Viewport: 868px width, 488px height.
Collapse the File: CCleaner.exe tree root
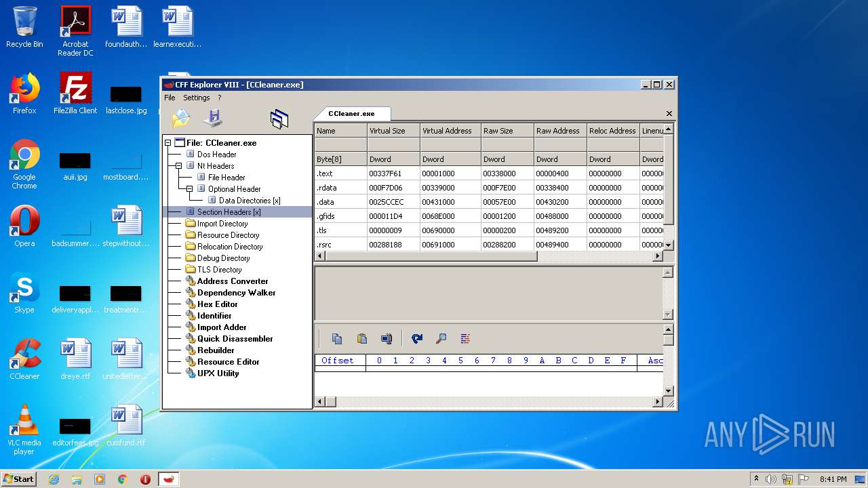pos(167,143)
